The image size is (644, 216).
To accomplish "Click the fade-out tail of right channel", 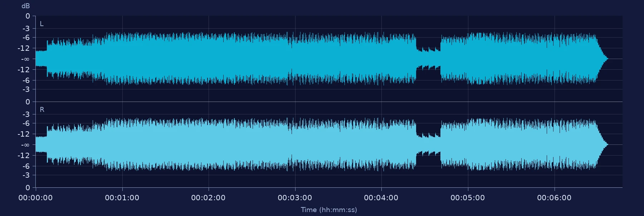I will [x=602, y=144].
